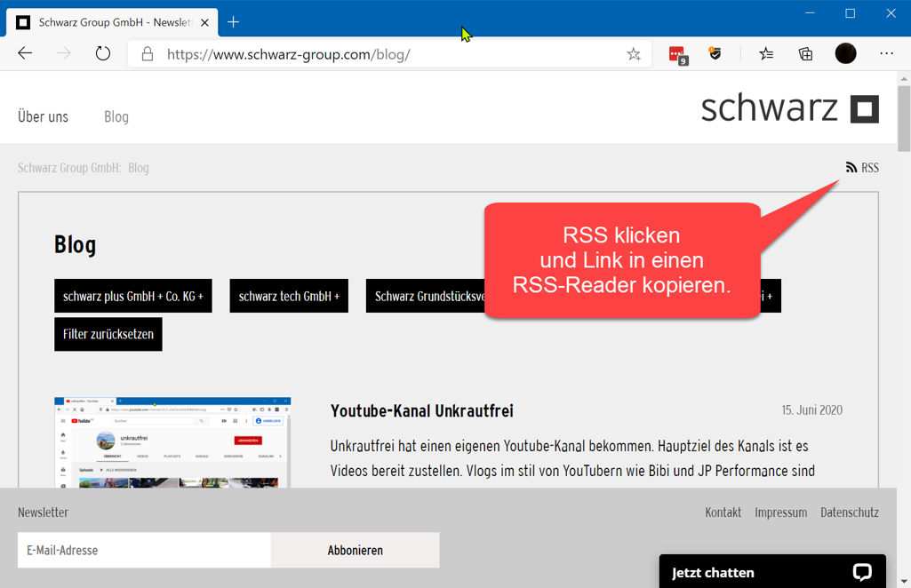Image resolution: width=911 pixels, height=588 pixels.
Task: Expand the schwarz plus GmbH + Co. KG filter
Action: 133,297
